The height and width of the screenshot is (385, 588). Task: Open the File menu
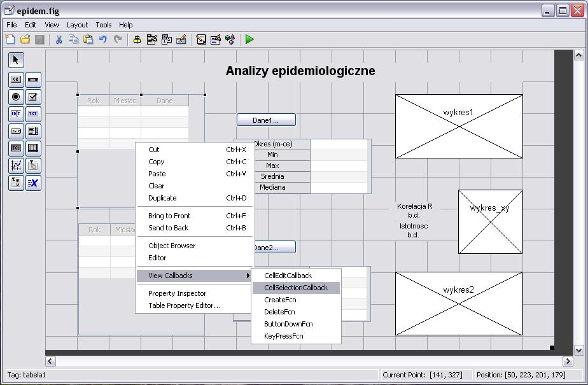click(11, 25)
